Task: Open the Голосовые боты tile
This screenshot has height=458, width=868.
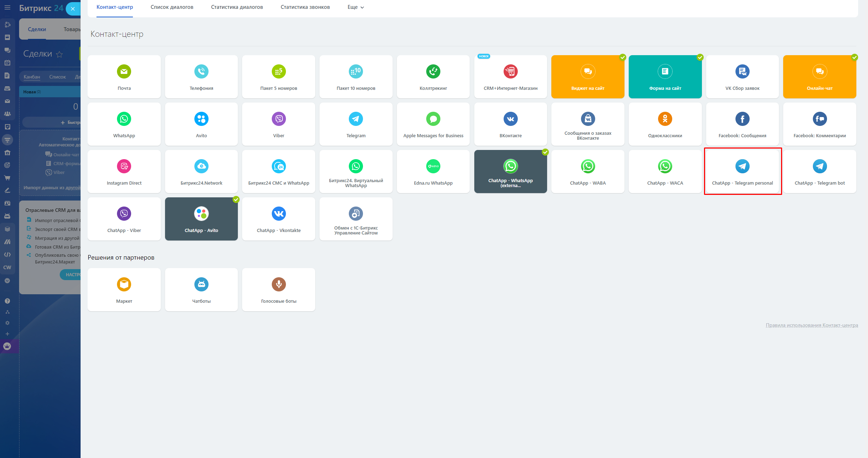Action: pos(278,290)
